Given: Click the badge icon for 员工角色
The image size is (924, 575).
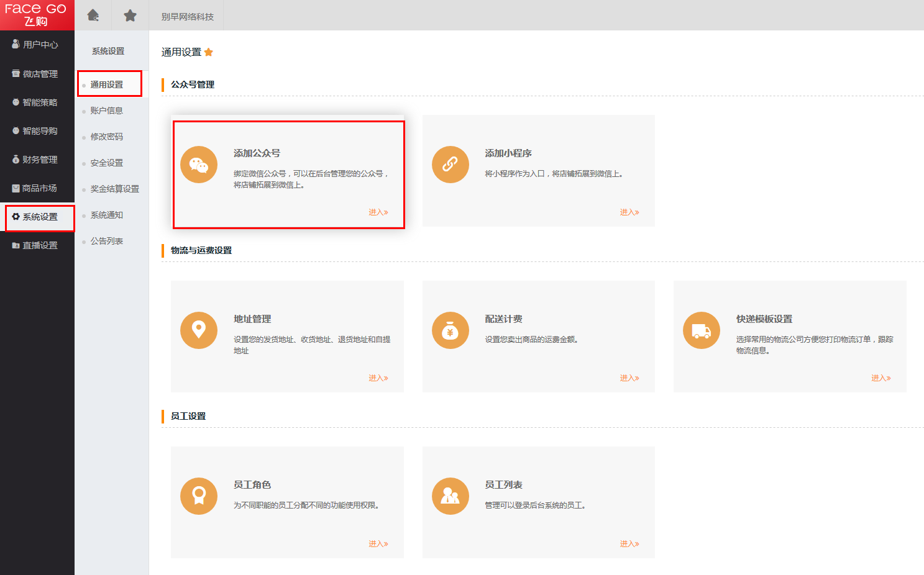Looking at the screenshot, I should [199, 496].
